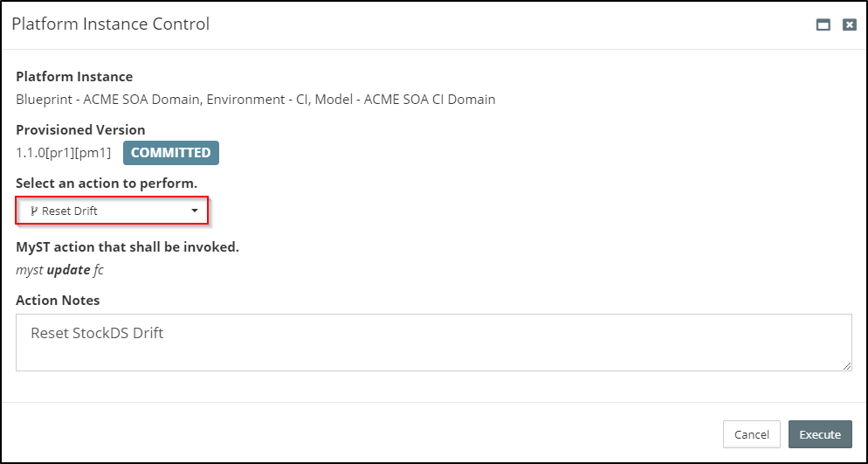Click the Platform Instance heading
Viewport: 868px width, 464px height.
74,77
